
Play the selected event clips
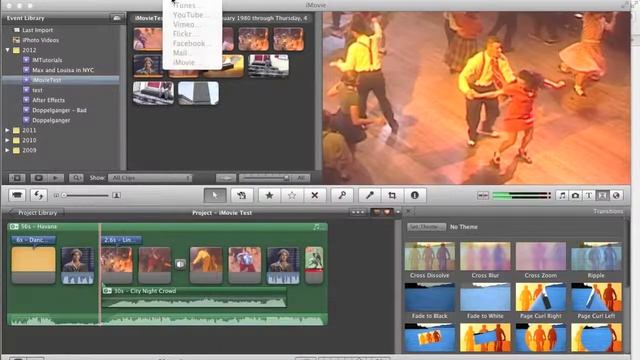56,178
